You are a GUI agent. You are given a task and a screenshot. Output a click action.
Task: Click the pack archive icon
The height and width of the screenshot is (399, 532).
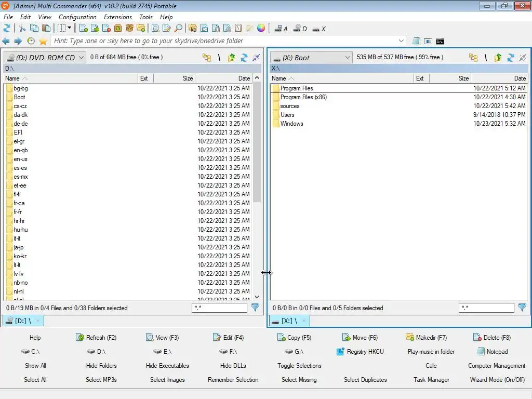pos(118,28)
